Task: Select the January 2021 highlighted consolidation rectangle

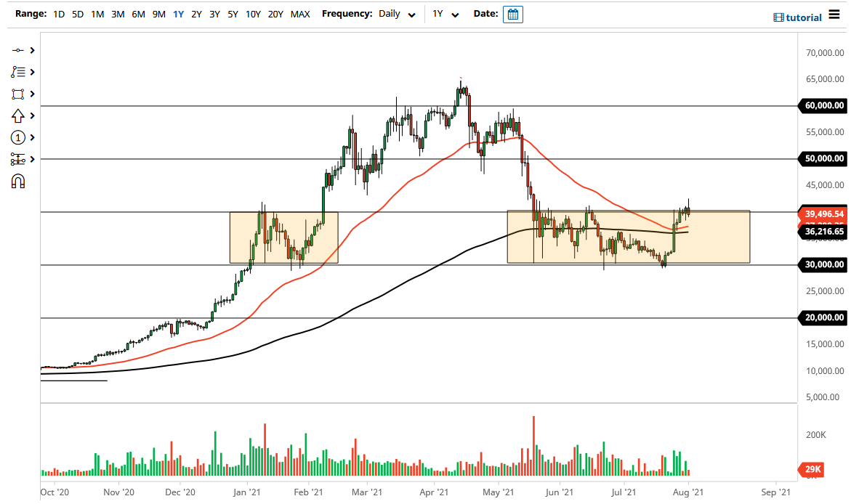Action: tap(284, 237)
